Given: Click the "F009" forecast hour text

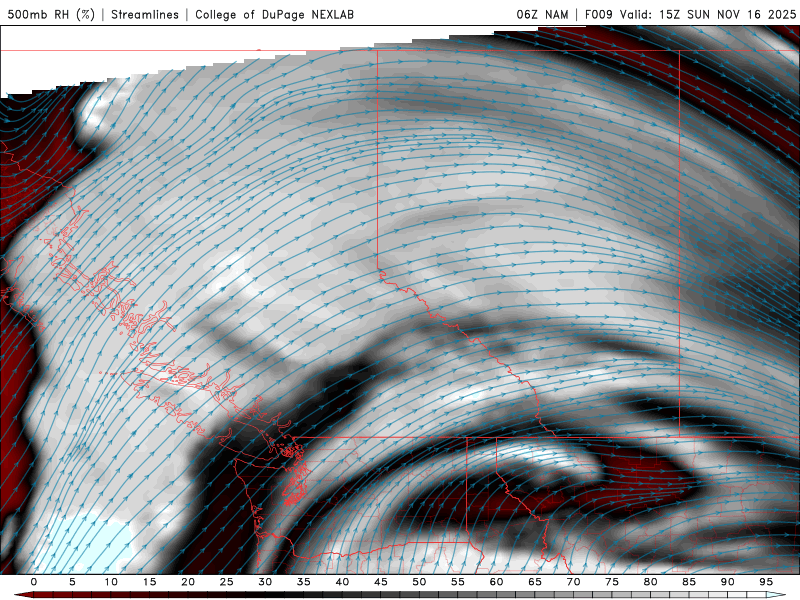Looking at the screenshot, I should coord(598,14).
